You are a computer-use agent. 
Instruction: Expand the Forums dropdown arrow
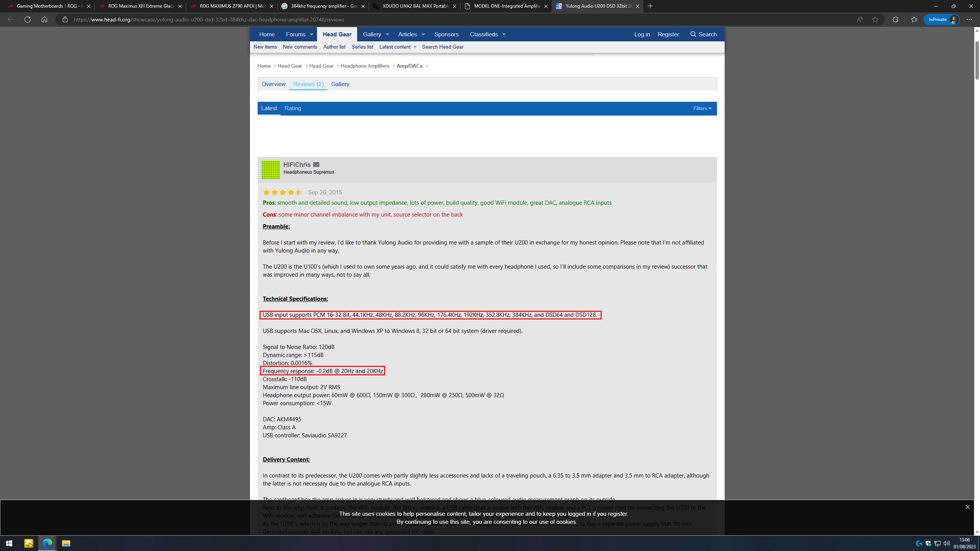coord(312,34)
